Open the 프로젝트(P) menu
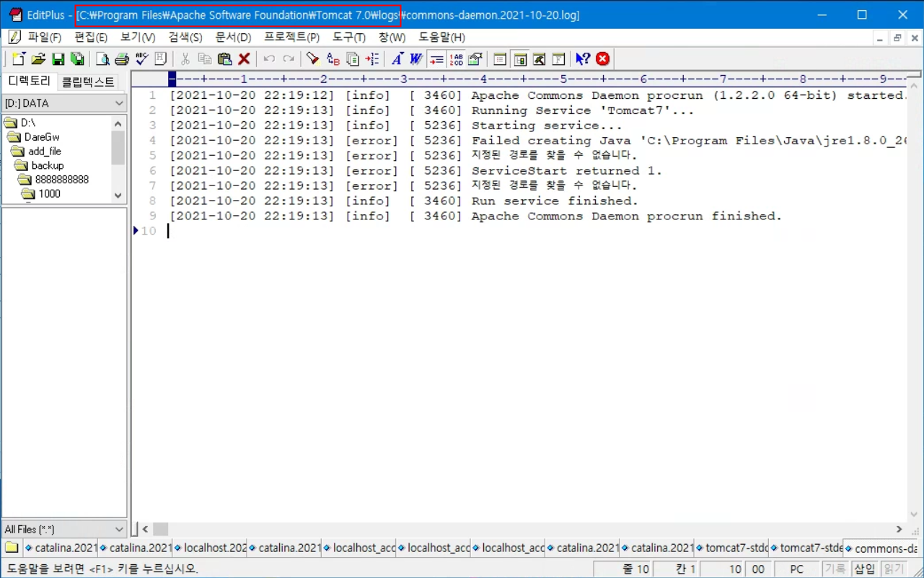 [291, 38]
